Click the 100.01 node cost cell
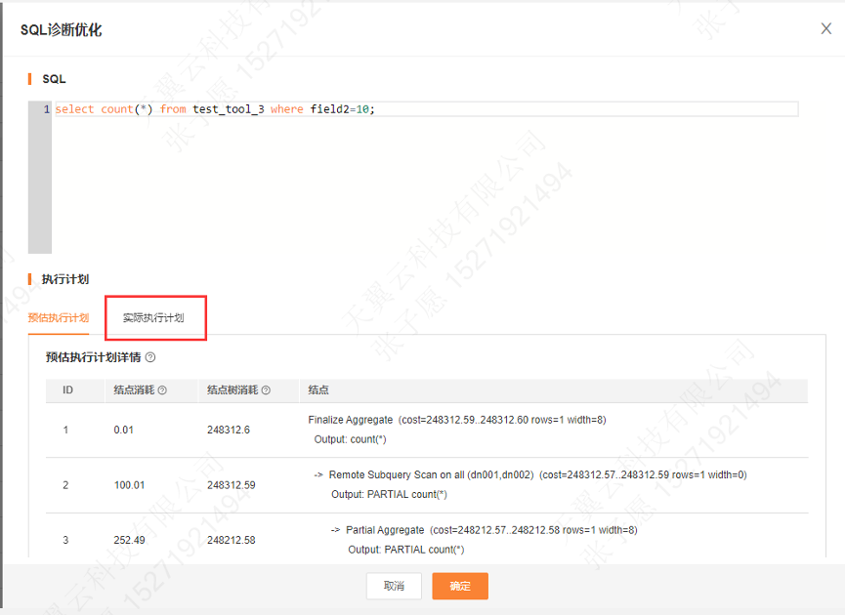The height and width of the screenshot is (616, 846). point(130,485)
